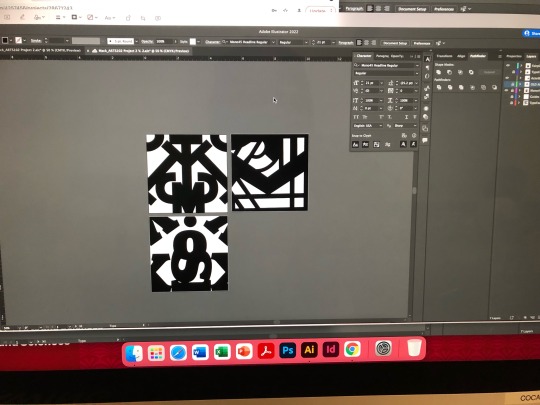Open Photoshop from the Dock
This screenshot has width=540, height=405.
click(288, 351)
